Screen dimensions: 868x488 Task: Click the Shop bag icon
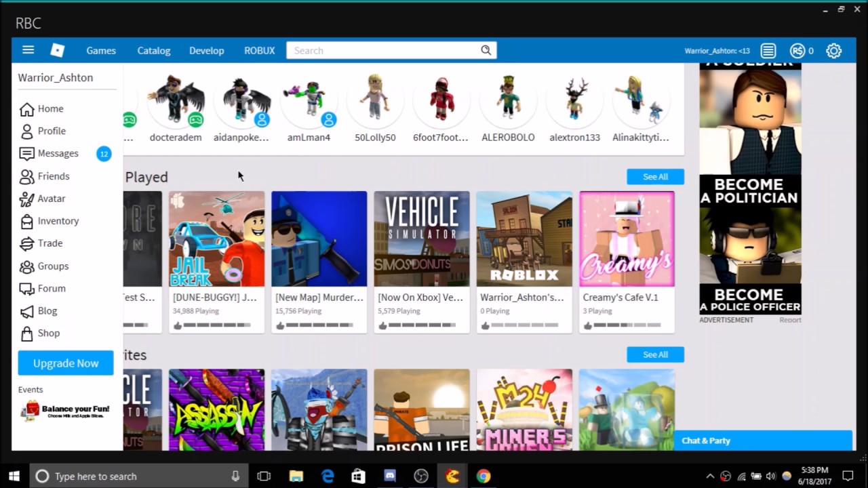coord(26,333)
